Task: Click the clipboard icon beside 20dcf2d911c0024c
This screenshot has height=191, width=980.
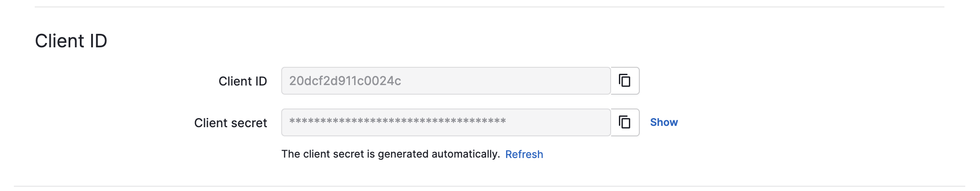Action: 625,81
